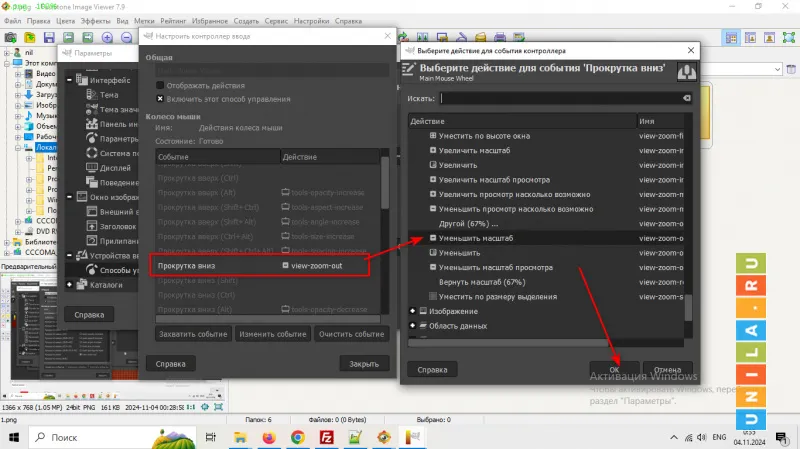Click the 'Изменить событие' button
This screenshot has height=449, width=800.
point(272,334)
